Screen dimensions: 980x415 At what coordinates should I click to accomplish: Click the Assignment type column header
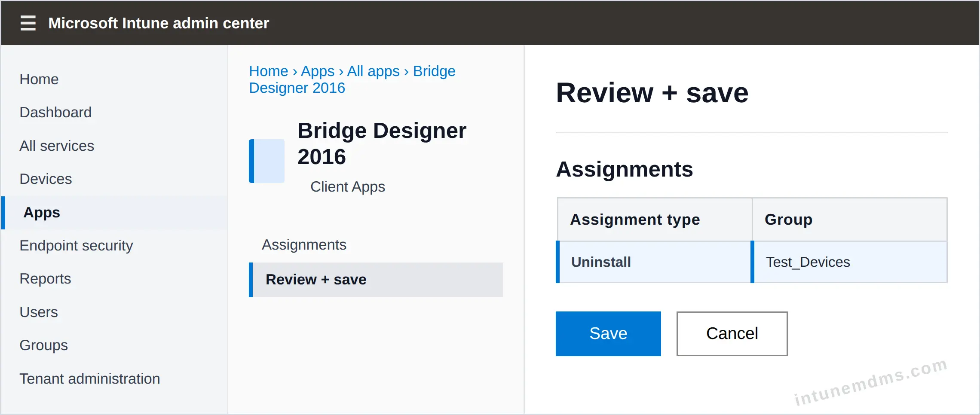655,220
